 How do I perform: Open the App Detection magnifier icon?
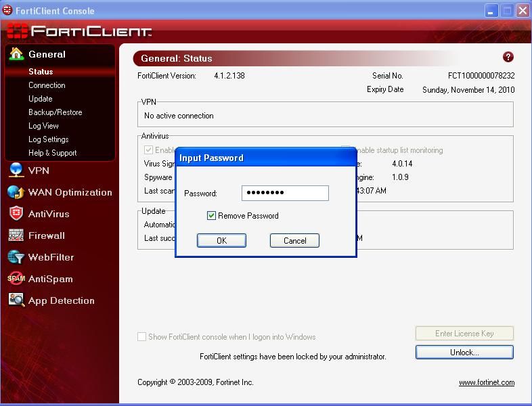[x=16, y=300]
